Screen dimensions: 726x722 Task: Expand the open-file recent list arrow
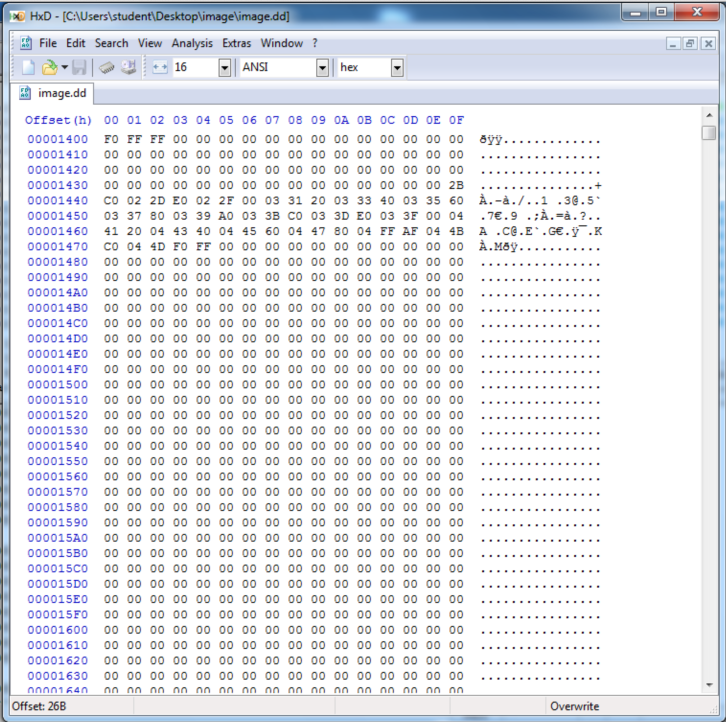pos(64,68)
